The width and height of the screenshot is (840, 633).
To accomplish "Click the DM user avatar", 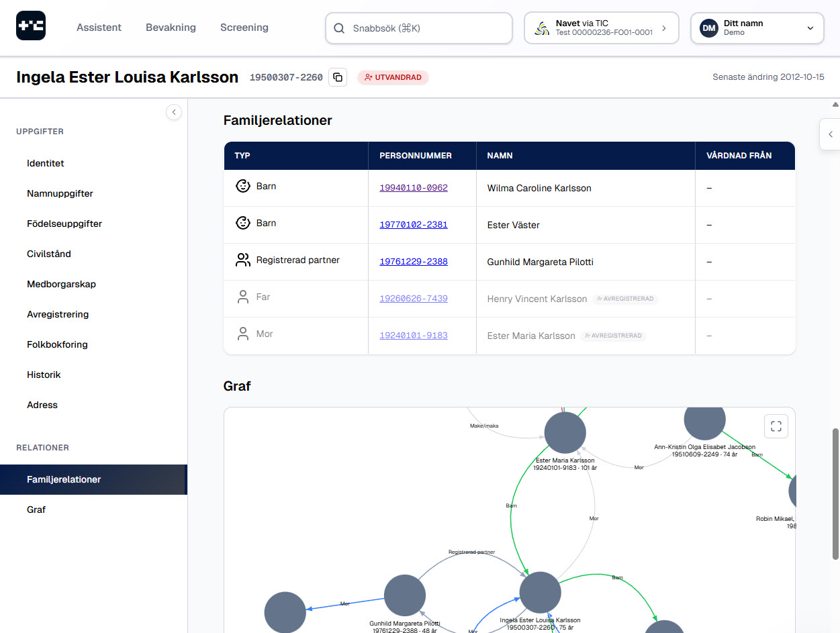I will coord(708,28).
